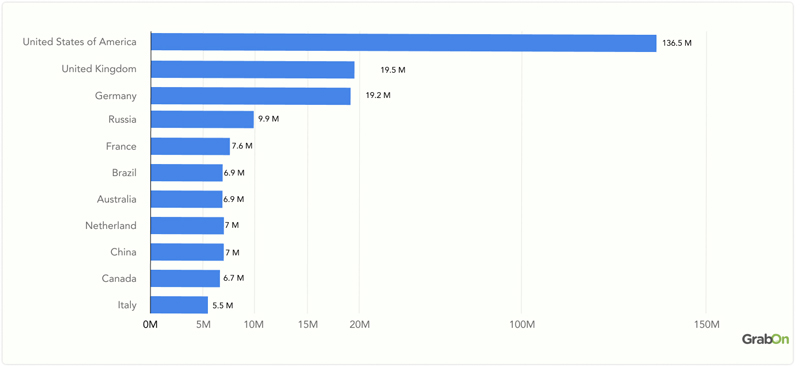Select the Russia blue bar
The height and width of the screenshot is (366, 800).
coord(202,119)
